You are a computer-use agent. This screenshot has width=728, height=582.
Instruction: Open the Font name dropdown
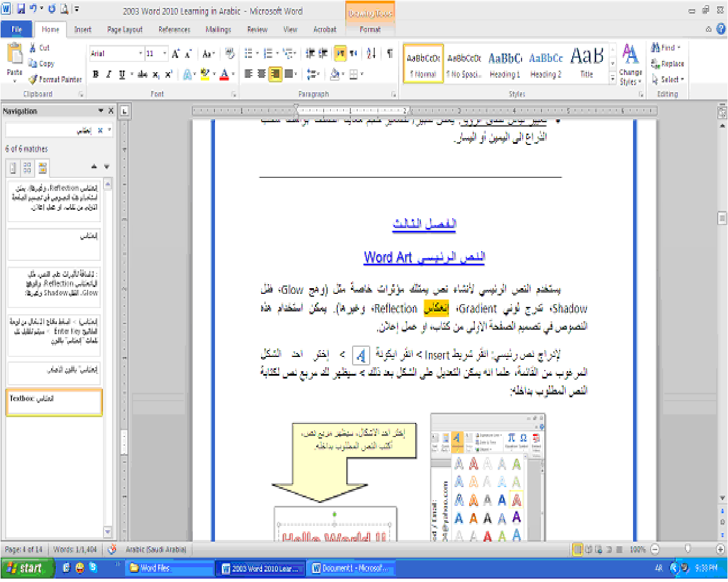point(140,54)
